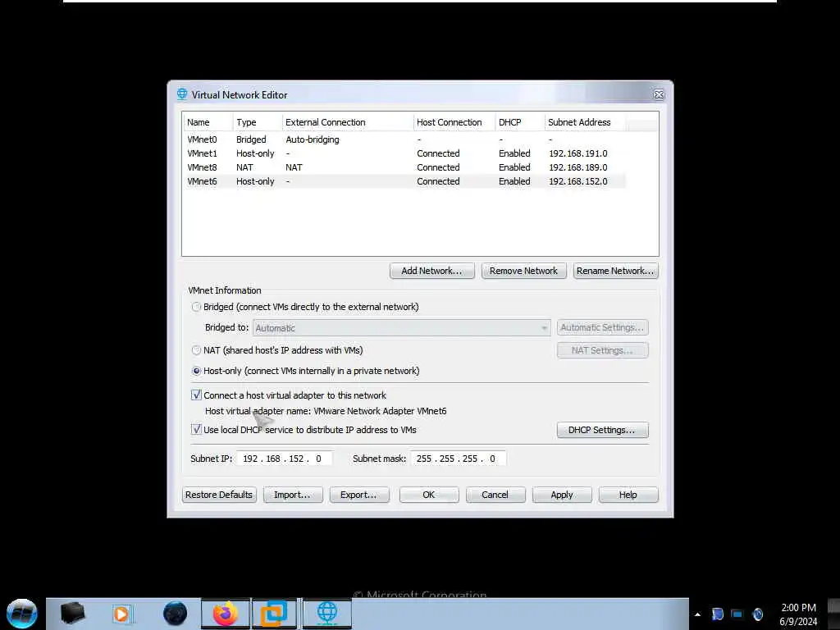Select the Virtual Network Editor taskbar icon

(326, 614)
